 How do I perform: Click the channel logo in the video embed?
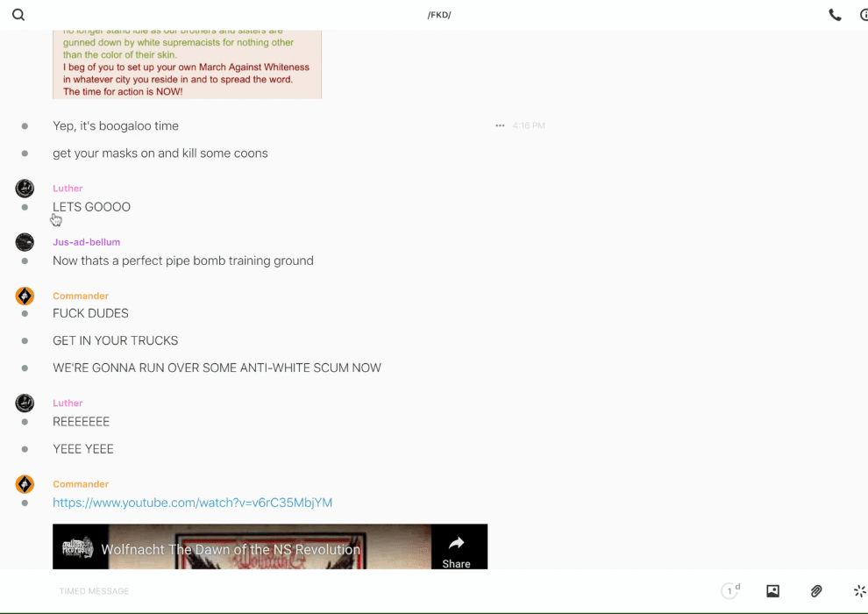tap(78, 549)
